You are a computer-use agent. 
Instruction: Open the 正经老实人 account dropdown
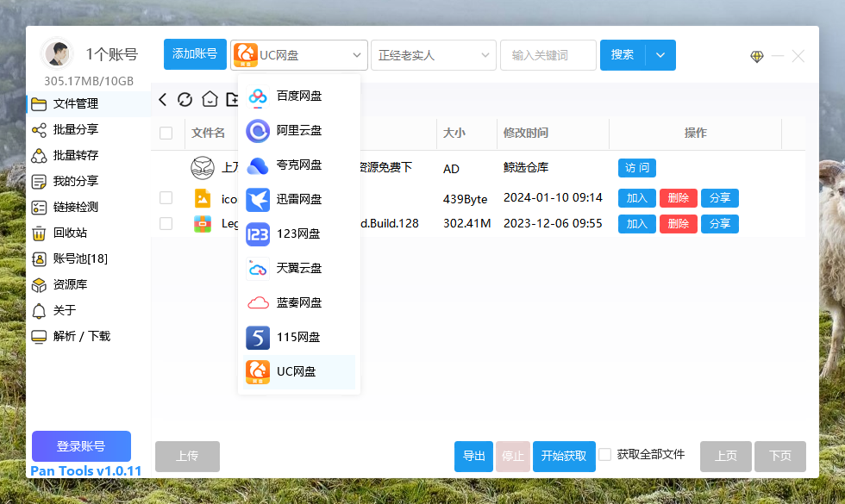[x=433, y=55]
